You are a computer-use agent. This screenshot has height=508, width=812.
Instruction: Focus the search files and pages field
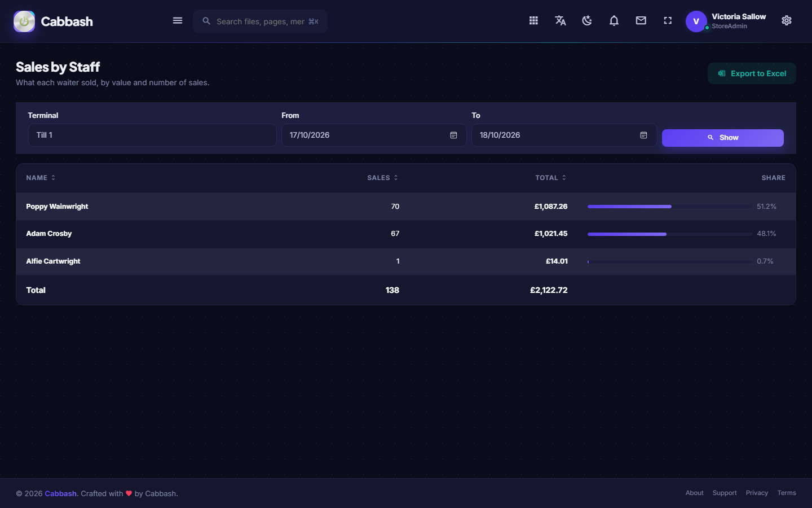coord(260,21)
